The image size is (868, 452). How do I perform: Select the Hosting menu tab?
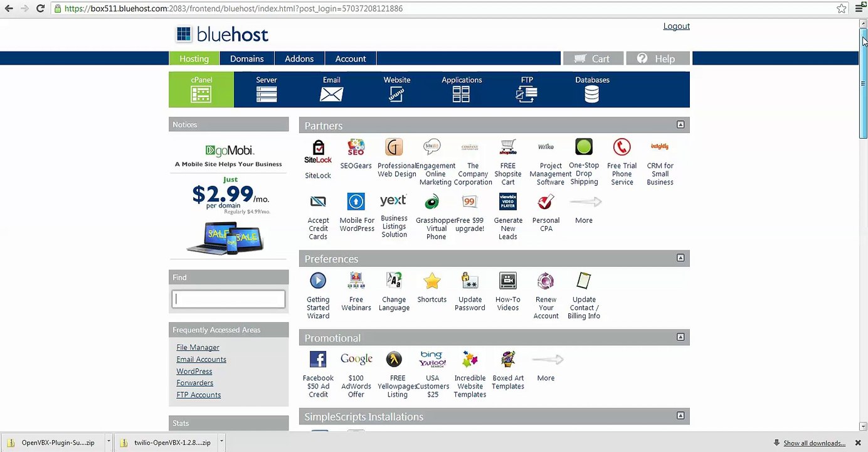(x=194, y=58)
